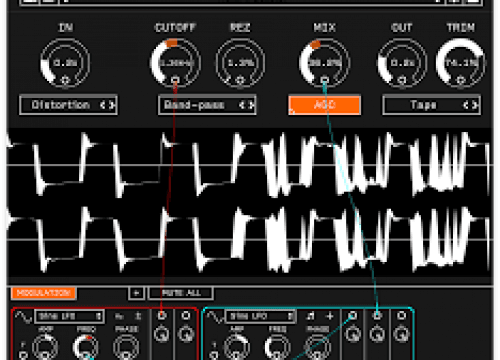The height and width of the screenshot is (360, 500).
Task: Click Tape selector left arrow
Action: [466, 105]
